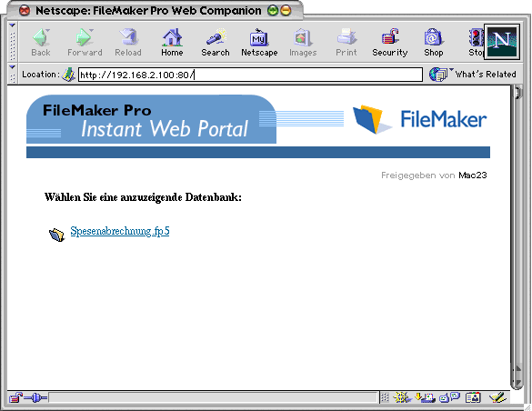Click the status bar progress area
Image resolution: width=532 pixels, height=411 pixels.
coord(213,397)
